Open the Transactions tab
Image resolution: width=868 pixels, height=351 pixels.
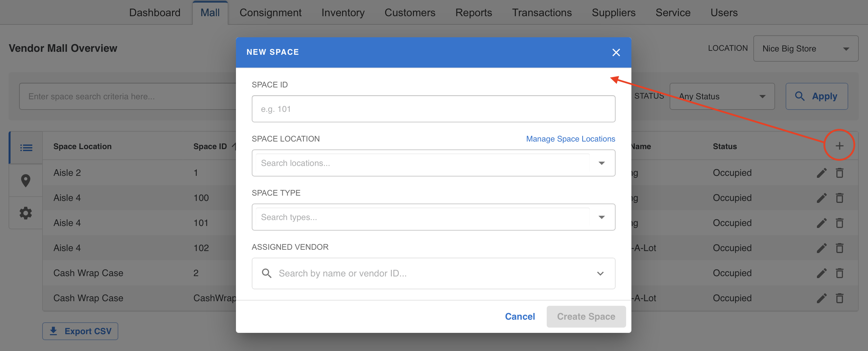tap(542, 13)
